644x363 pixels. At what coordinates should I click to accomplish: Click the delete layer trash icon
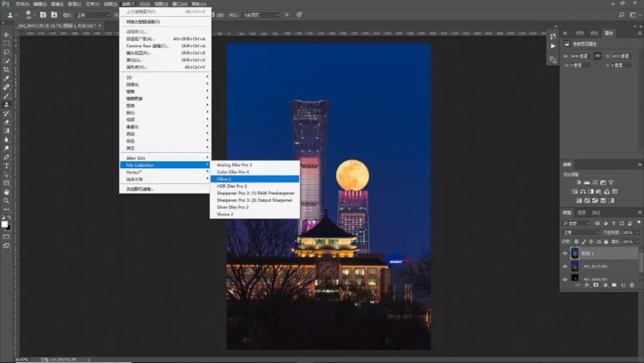point(632,285)
